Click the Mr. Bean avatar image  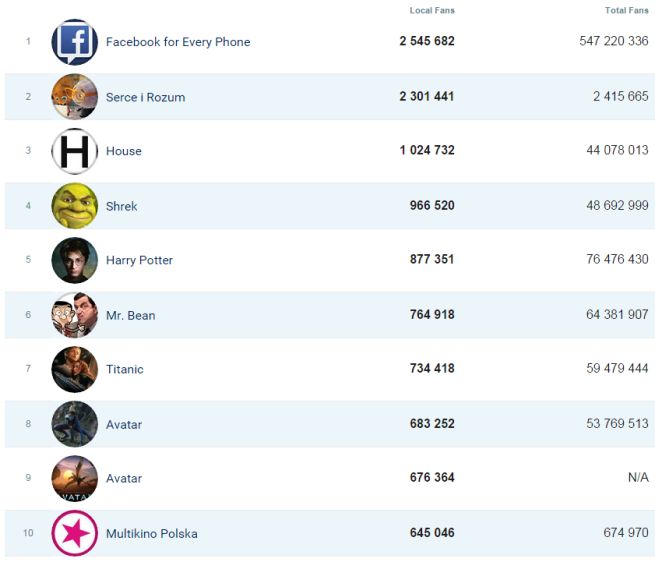click(75, 315)
